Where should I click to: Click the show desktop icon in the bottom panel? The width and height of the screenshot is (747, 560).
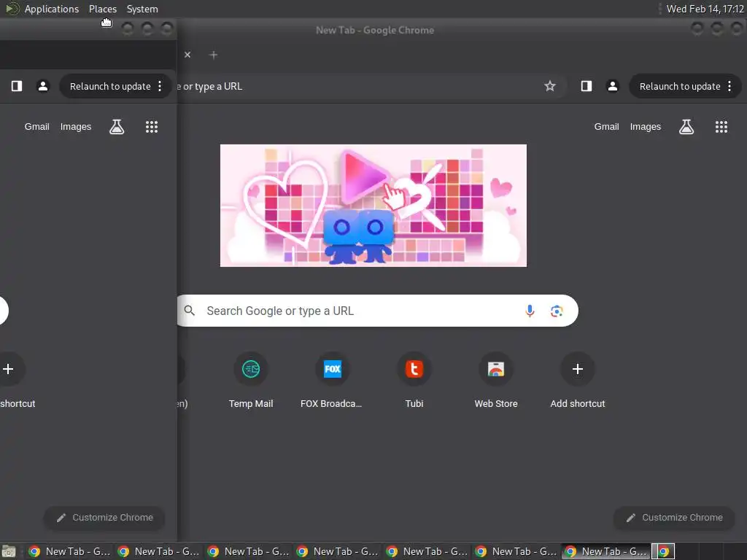coord(9,551)
